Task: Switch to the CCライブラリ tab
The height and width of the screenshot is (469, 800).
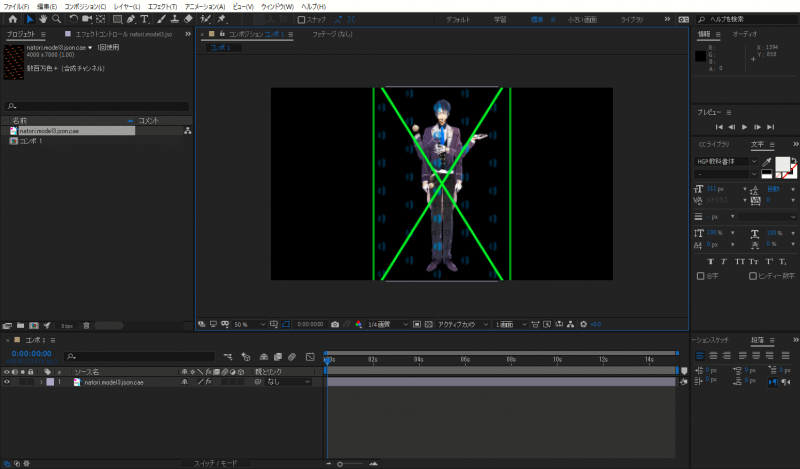Action: 714,145
